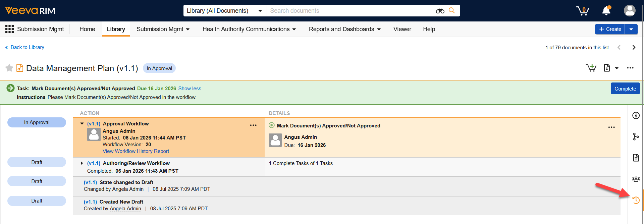The height and width of the screenshot is (224, 644).
Task: Open View Workflow History Report link
Action: (x=136, y=151)
